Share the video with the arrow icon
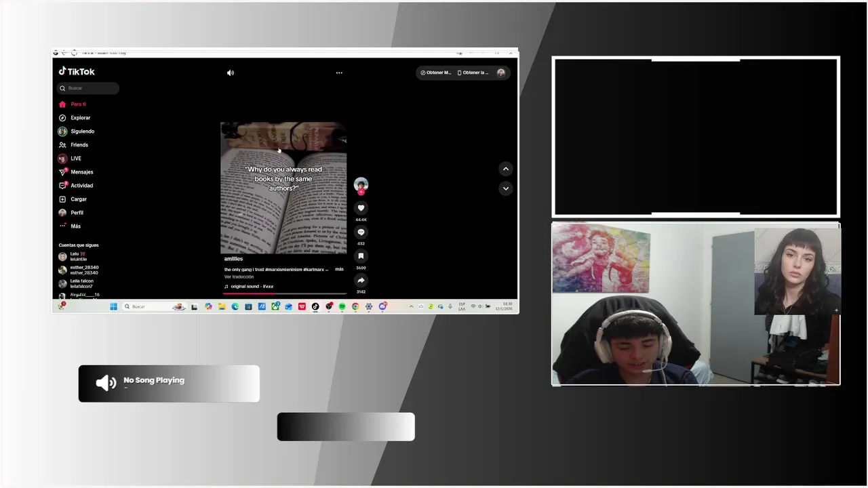This screenshot has height=488, width=868. 361,281
